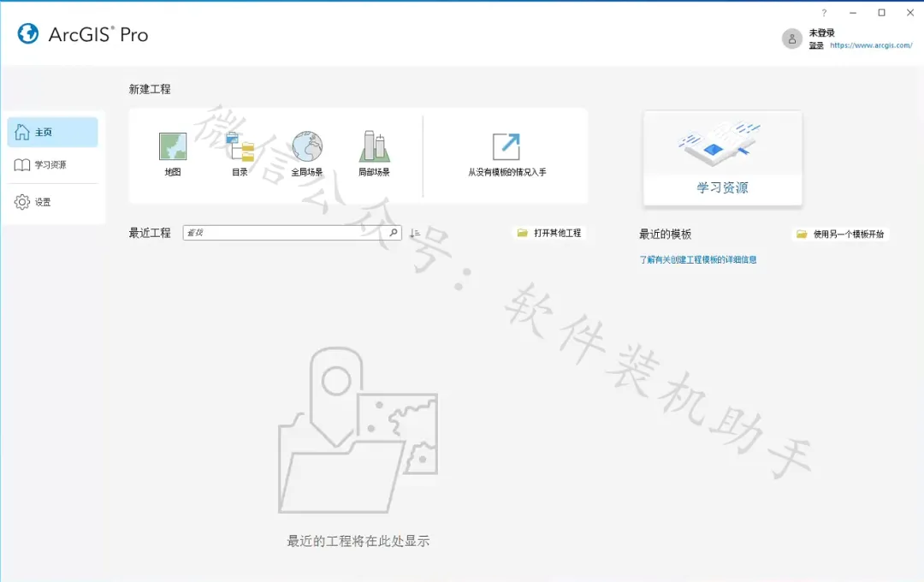
Task: Click the ArcGIS Pro globe logo
Action: pos(27,33)
